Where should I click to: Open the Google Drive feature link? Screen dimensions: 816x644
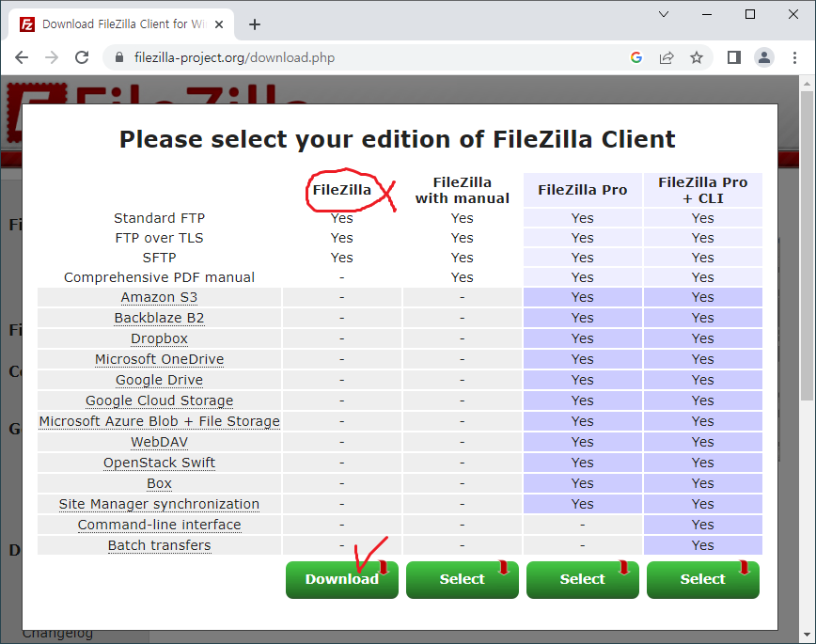pos(159,380)
